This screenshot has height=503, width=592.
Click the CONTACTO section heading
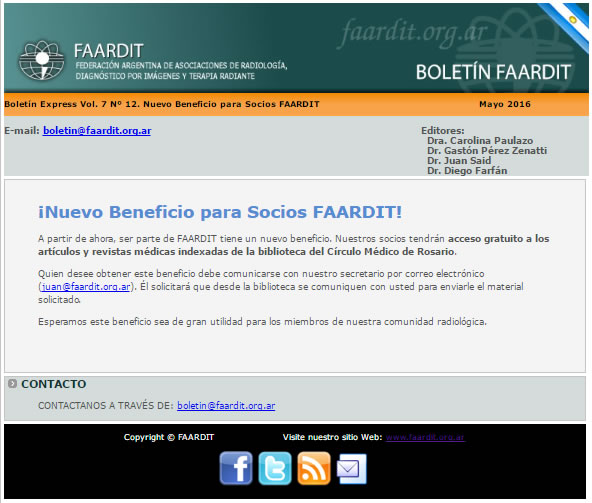(54, 384)
